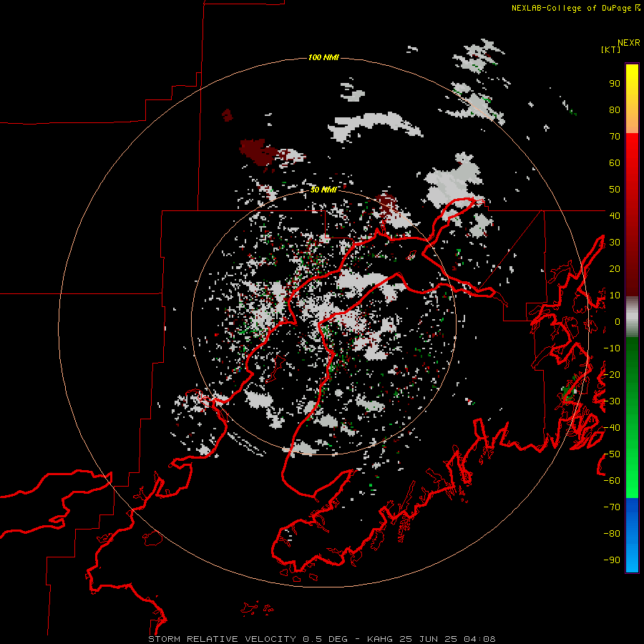Click the -70 value on velocity scale
Image resolution: width=644 pixels, height=644 pixels.
(612, 507)
